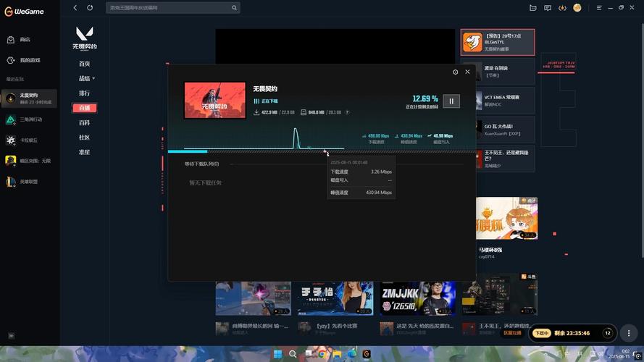Click the 12.69 % progress value

point(425,98)
